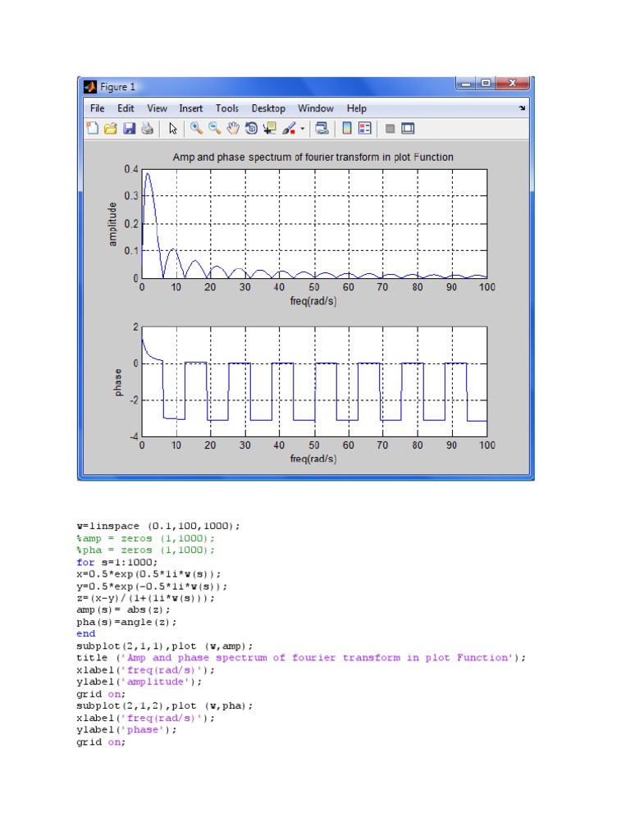Print the figure using printer icon
Image resolution: width=630 pixels, height=840 pixels.
(x=147, y=128)
